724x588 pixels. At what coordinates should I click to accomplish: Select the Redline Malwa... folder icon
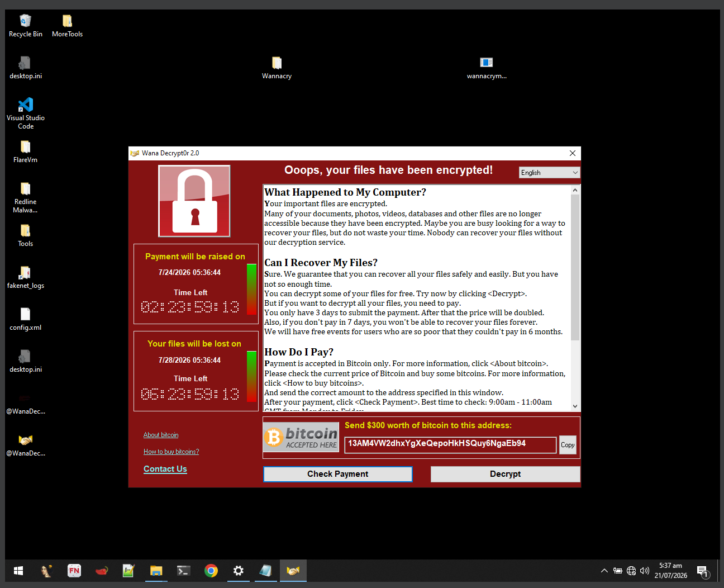26,197
